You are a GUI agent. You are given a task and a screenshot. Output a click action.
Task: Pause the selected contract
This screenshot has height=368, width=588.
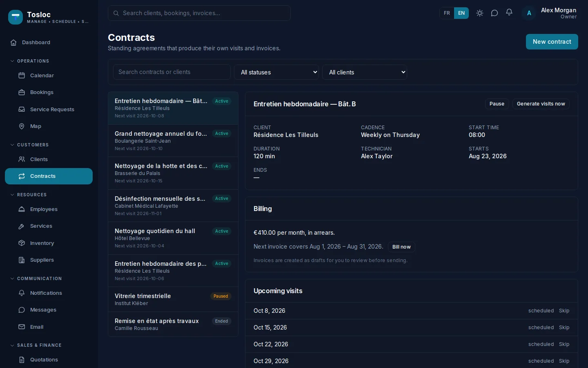[497, 104]
